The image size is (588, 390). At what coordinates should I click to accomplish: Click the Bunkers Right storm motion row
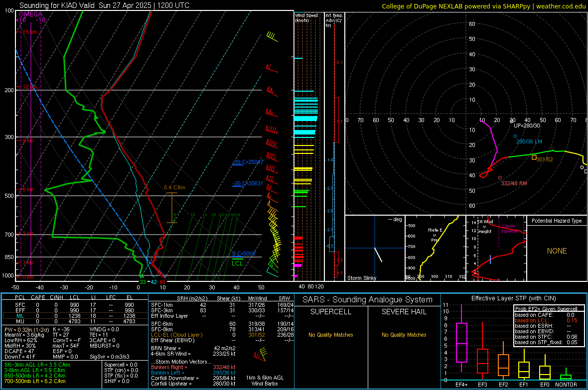point(193,367)
